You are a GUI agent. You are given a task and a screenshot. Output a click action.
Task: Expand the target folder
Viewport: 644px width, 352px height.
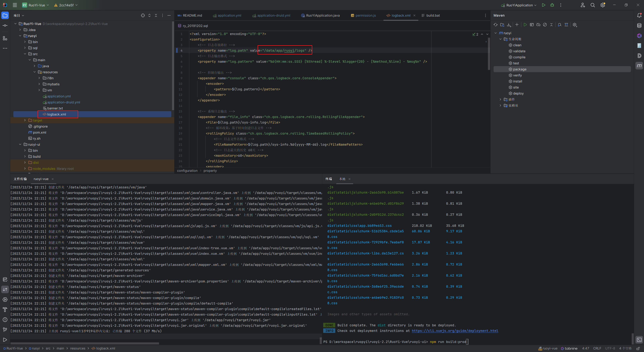(x=25, y=120)
